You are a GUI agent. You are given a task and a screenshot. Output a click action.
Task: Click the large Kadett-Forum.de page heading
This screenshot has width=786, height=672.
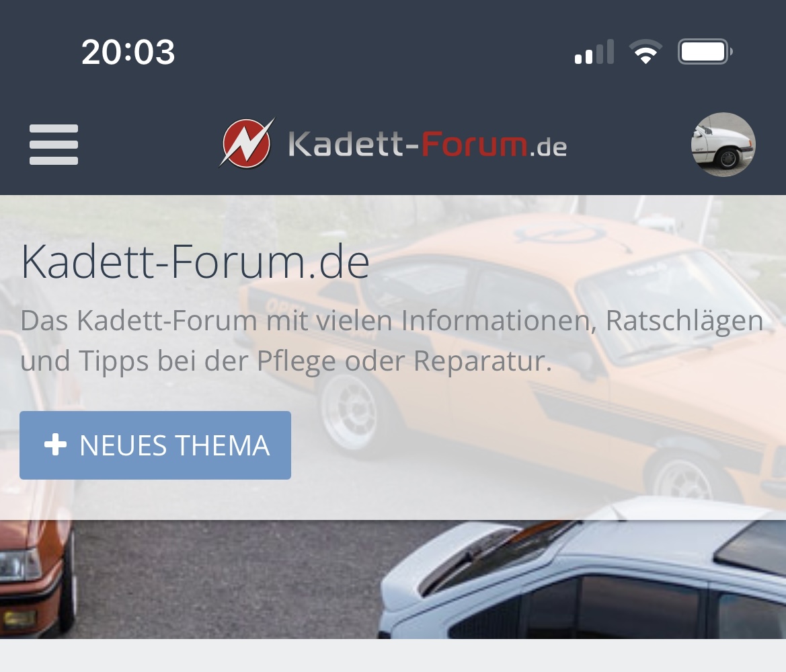click(196, 261)
